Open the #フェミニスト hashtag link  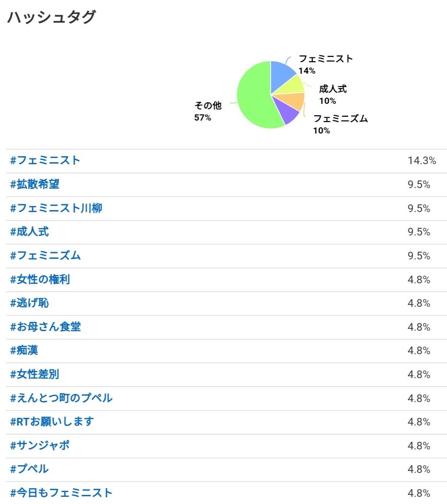click(x=45, y=160)
